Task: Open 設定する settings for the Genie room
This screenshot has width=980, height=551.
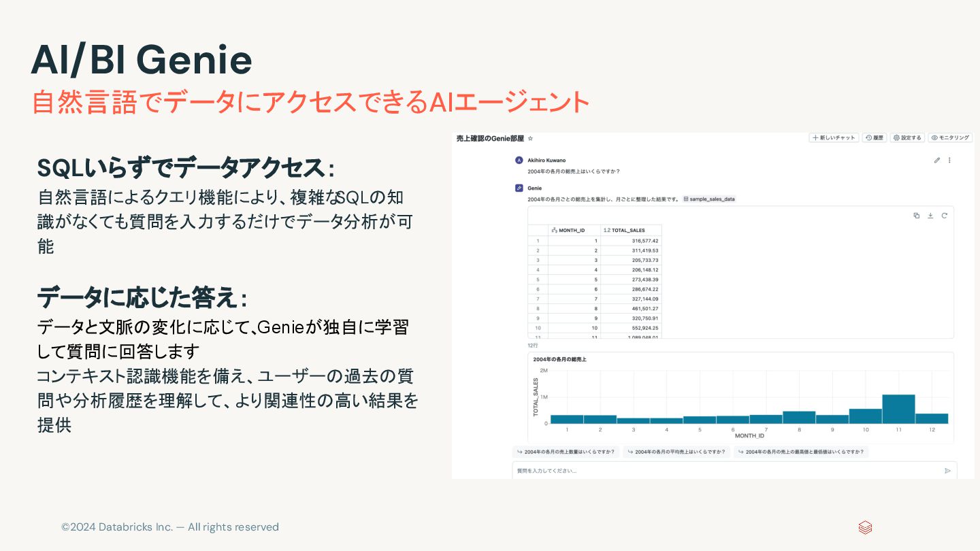Action: (x=907, y=137)
